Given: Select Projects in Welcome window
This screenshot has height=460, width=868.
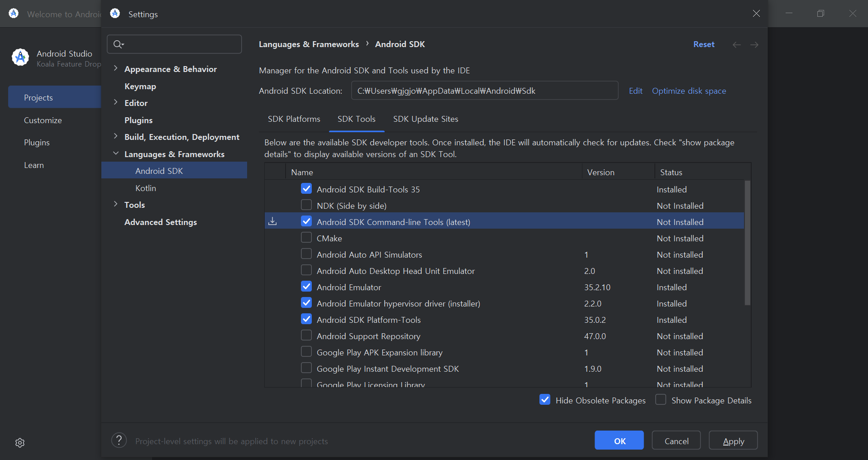Looking at the screenshot, I should click(x=54, y=97).
